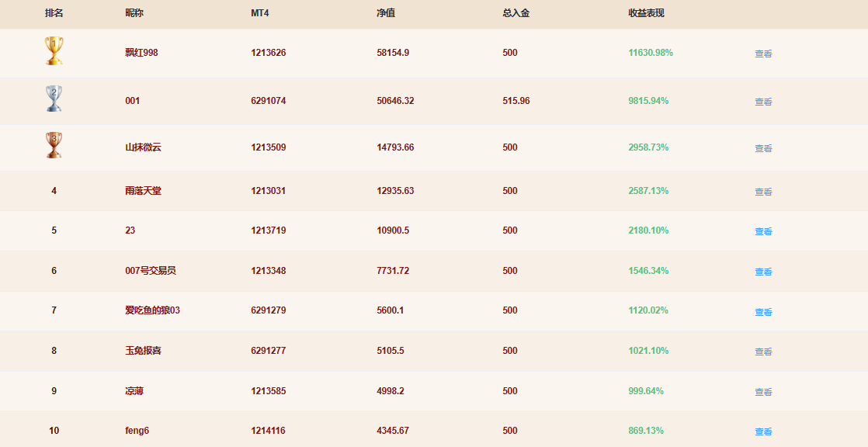Click the gold first-place trophy icon
Image resolution: width=868 pixels, height=447 pixels.
[x=54, y=51]
